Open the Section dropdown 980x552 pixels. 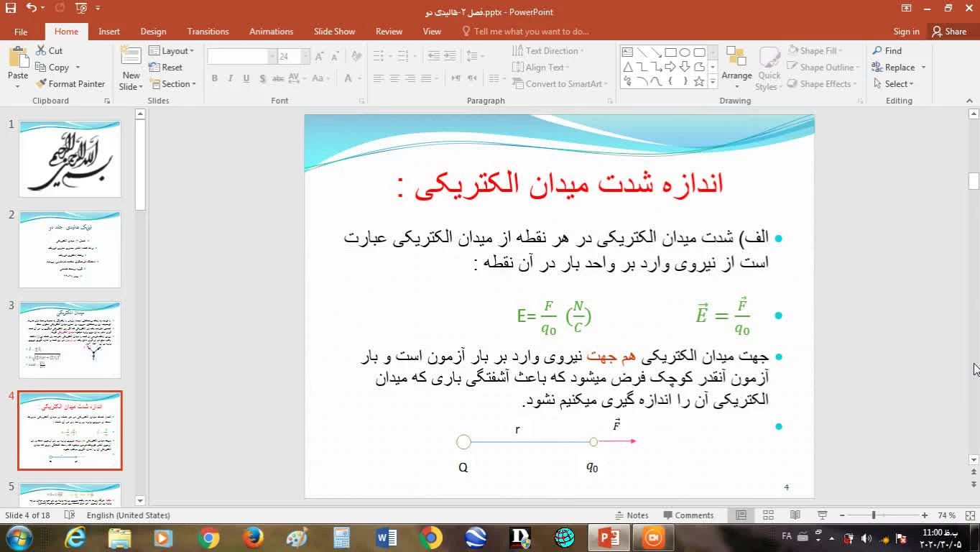[x=172, y=84]
